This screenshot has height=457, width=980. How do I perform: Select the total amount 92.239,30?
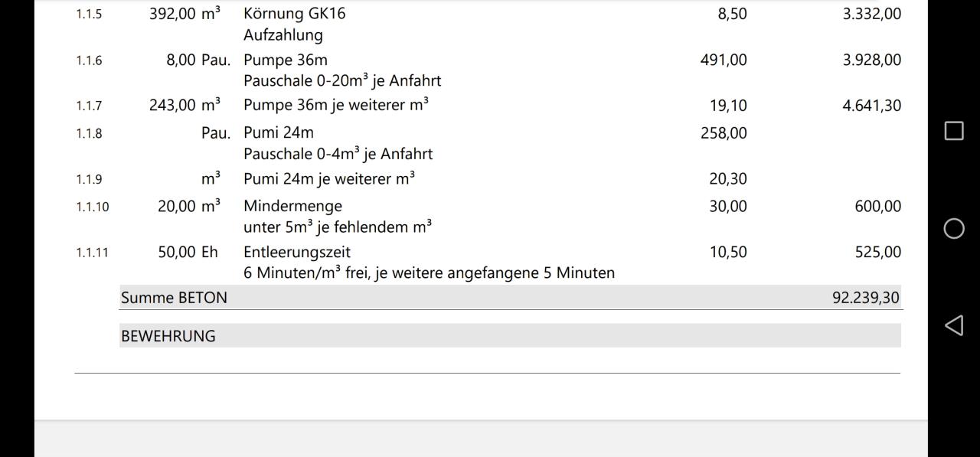pos(866,297)
